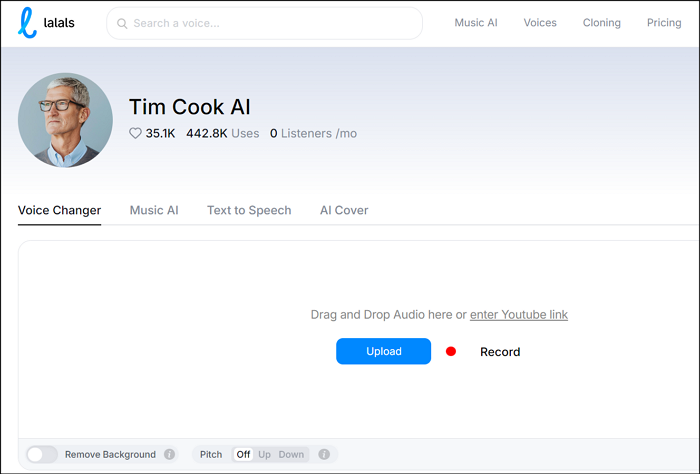Viewport: 700px width, 474px height.
Task: Click the lalals brand name text
Action: click(59, 23)
